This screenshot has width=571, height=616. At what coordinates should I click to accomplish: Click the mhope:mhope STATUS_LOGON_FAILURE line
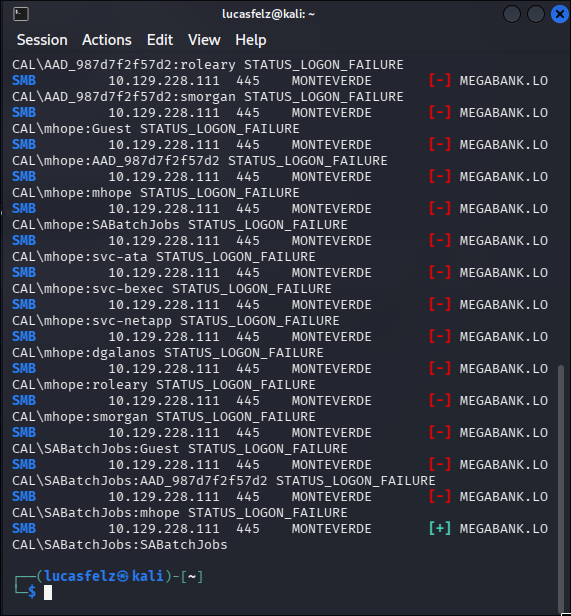click(x=156, y=193)
